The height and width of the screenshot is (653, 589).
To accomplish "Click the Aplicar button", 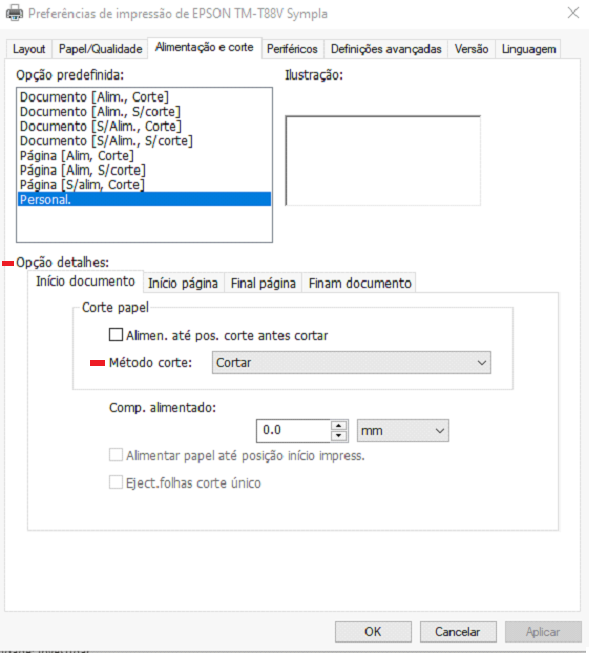I will coord(543,632).
